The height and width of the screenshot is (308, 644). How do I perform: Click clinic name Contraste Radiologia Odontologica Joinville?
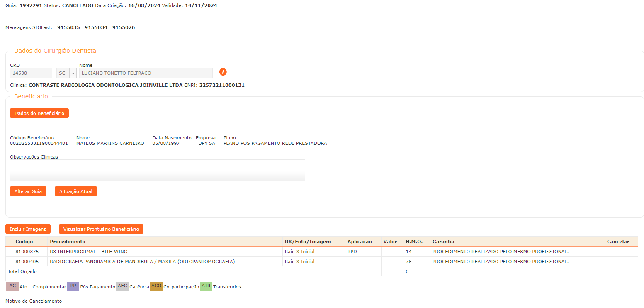click(x=105, y=85)
